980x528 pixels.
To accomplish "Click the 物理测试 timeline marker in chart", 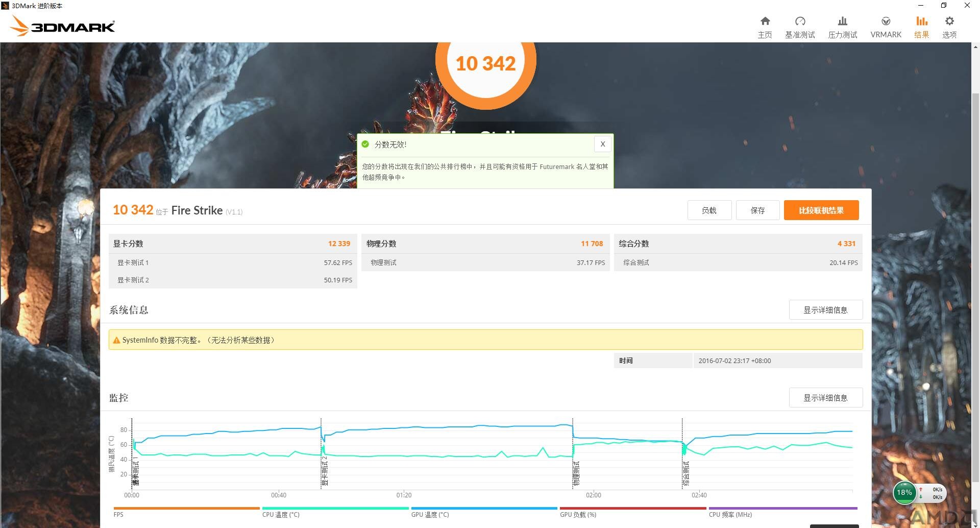I will [x=576, y=473].
